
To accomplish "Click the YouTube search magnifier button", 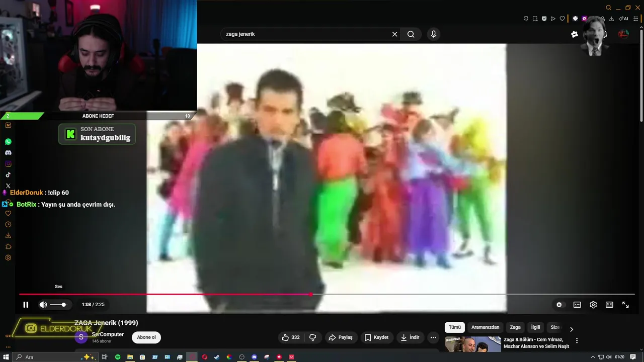I will 411,34.
